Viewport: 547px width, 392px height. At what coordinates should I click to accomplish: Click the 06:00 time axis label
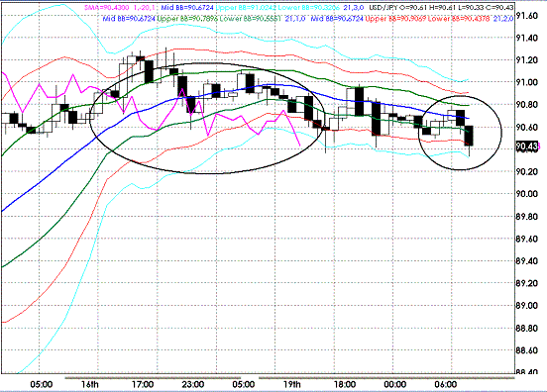point(446,384)
